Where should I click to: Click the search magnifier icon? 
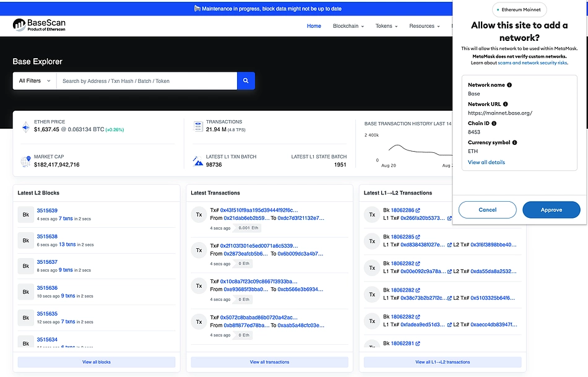(246, 80)
